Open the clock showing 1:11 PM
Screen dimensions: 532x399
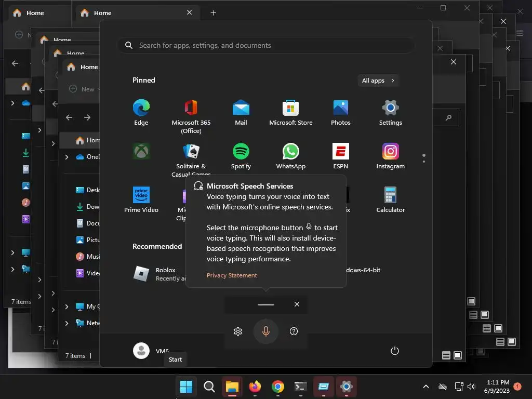(x=497, y=387)
